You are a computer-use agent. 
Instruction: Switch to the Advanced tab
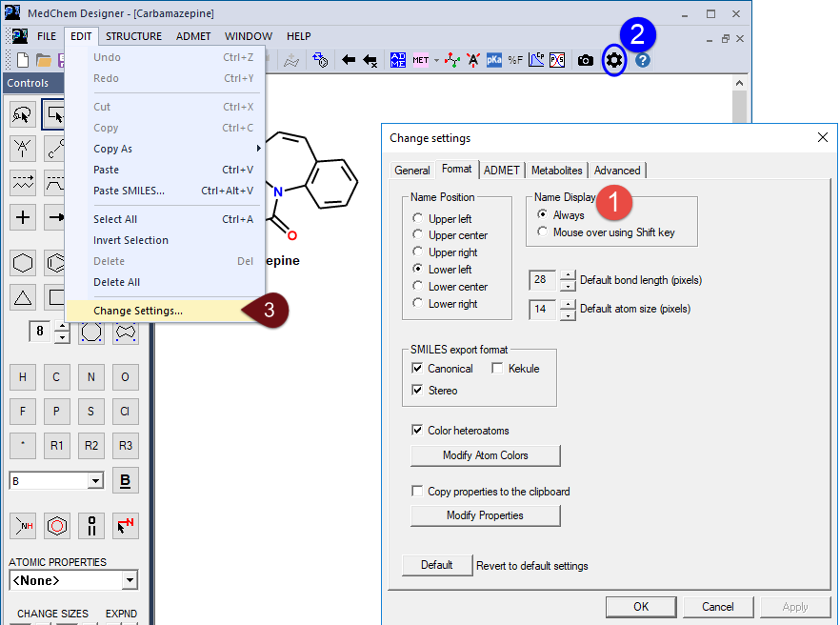click(x=617, y=171)
